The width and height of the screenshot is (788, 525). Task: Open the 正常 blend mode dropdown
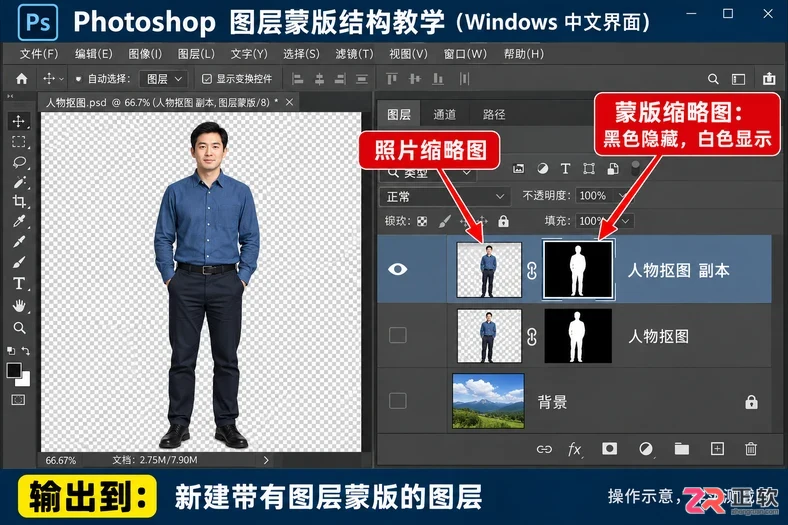coord(445,196)
